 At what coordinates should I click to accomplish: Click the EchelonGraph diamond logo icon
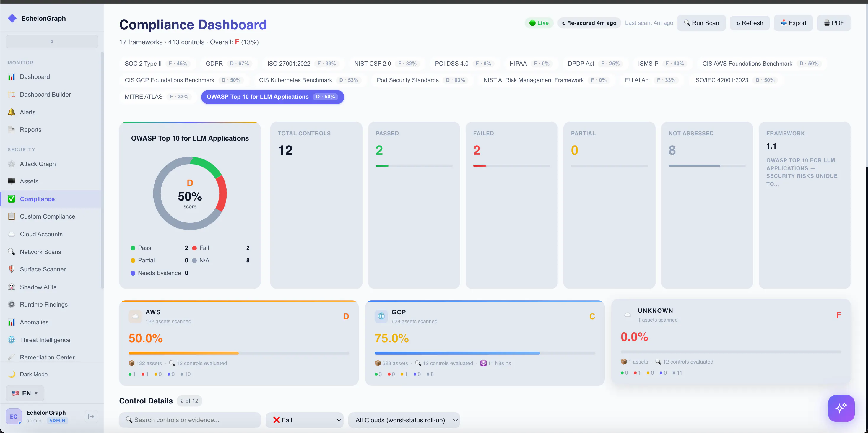[12, 18]
